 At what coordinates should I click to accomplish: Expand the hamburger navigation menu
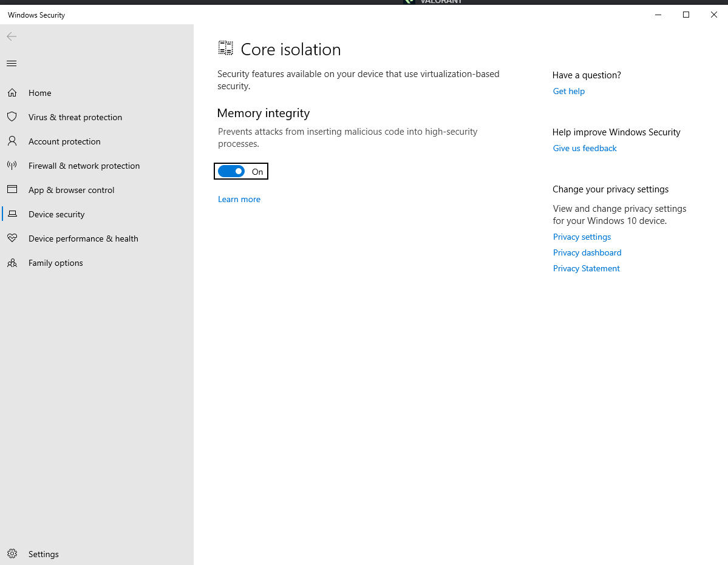point(12,64)
